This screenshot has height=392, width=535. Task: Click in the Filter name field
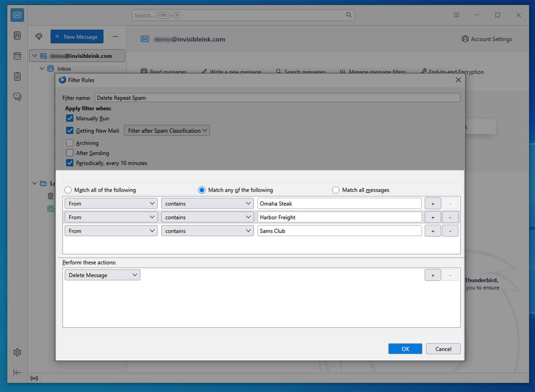(278, 98)
